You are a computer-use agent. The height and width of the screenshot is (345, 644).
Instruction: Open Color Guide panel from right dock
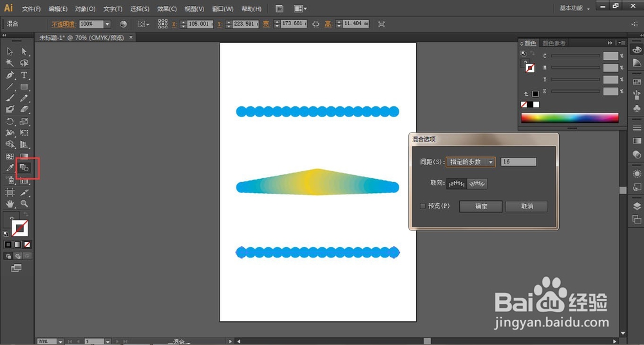[637, 62]
